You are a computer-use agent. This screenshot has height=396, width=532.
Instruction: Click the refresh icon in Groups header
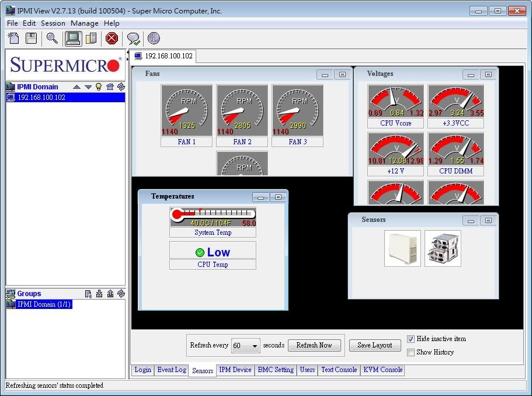[x=121, y=294]
